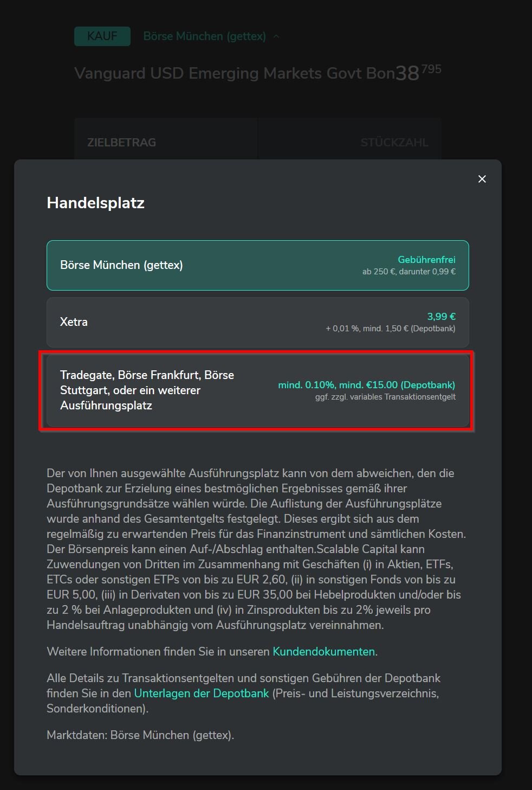Select the Tradegate, Börse Frankfurt, Börse Stuttgart option

[147, 390]
